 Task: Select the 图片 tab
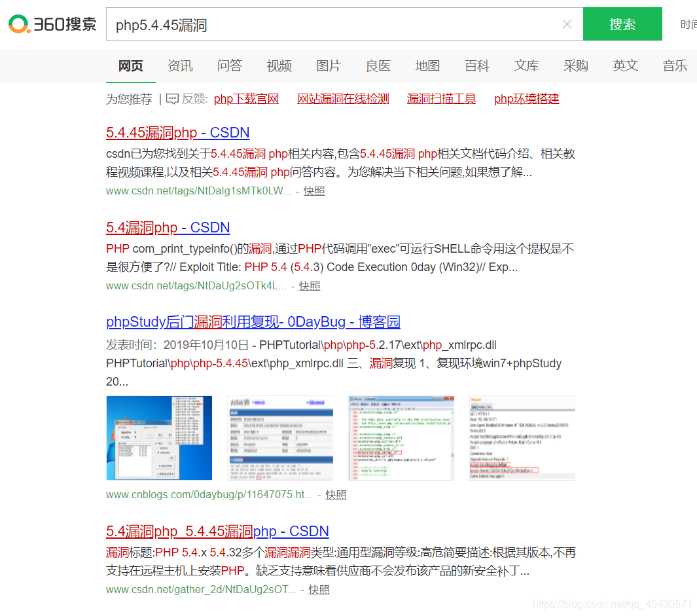tap(329, 66)
